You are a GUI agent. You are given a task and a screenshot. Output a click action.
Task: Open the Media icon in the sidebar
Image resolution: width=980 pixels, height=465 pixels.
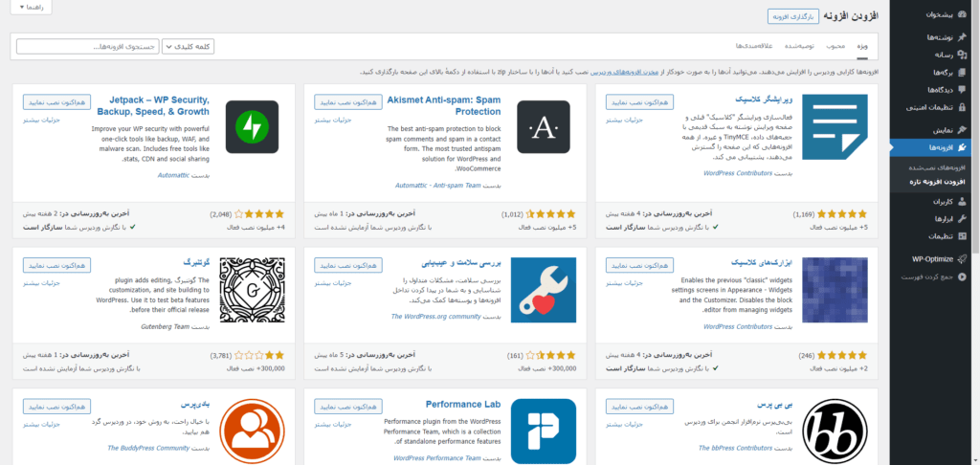coord(961,55)
